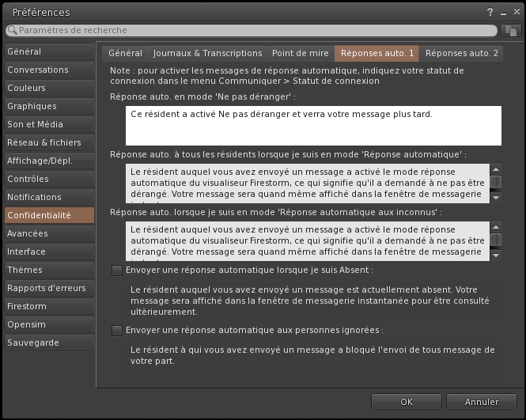
Task: Open the 'Journaux & Transcriptions' tab
Action: (207, 53)
